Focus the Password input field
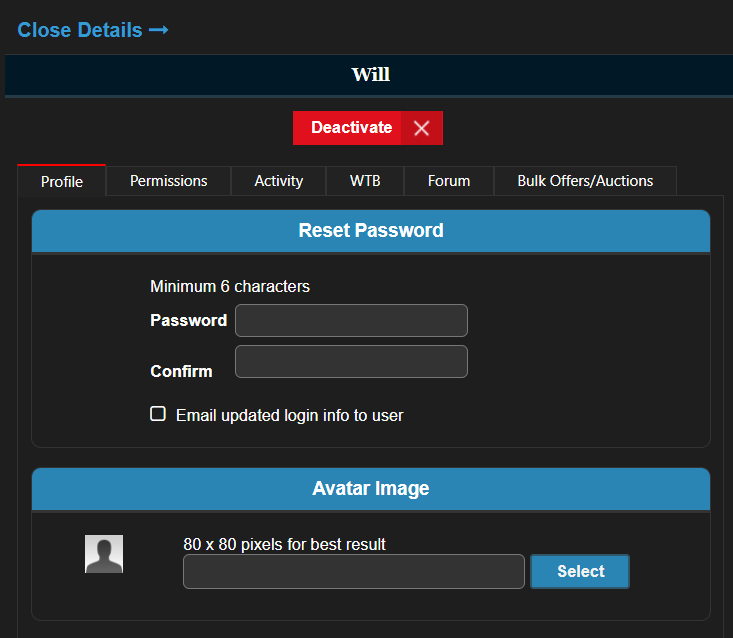 tap(351, 321)
